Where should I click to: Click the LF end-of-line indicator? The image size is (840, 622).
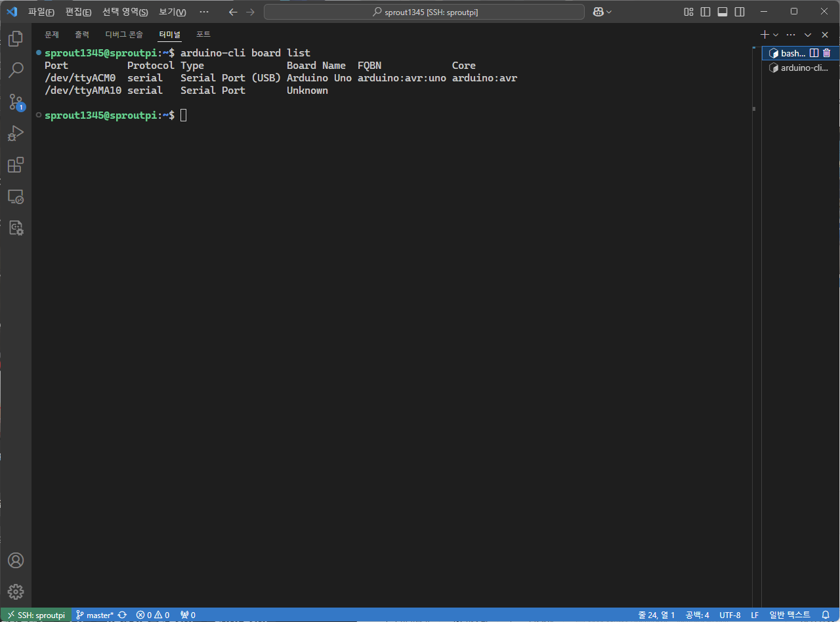pos(755,615)
